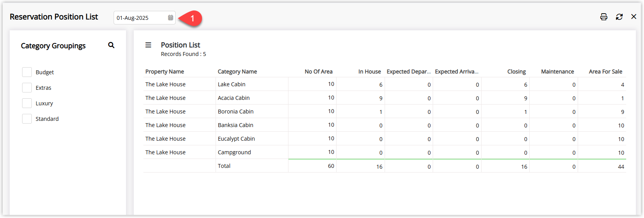Select the Acacia Cabin row

pyautogui.click(x=385, y=98)
